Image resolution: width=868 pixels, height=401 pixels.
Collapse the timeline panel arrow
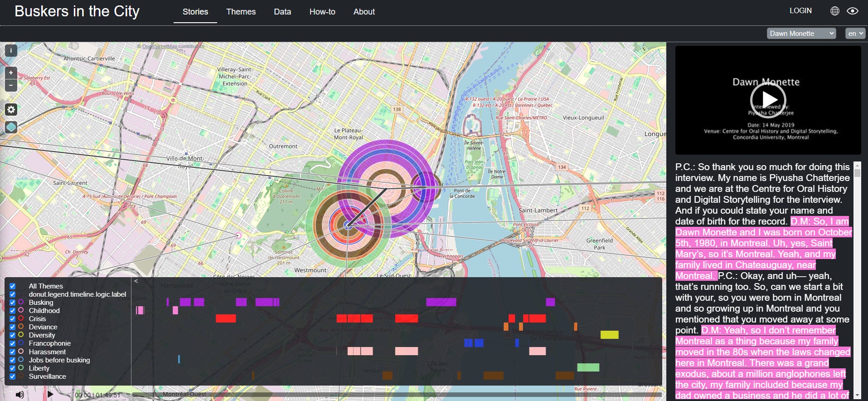coord(136,281)
